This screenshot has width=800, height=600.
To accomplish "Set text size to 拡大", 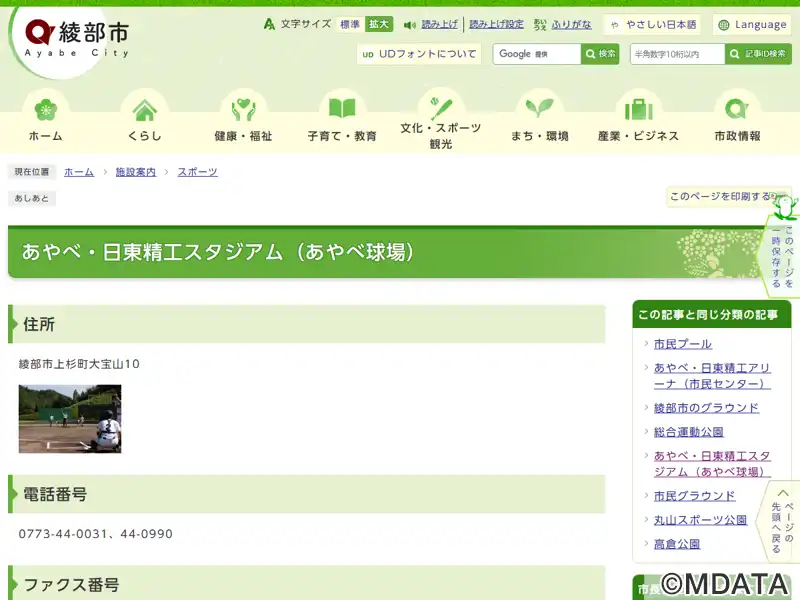I will point(379,24).
